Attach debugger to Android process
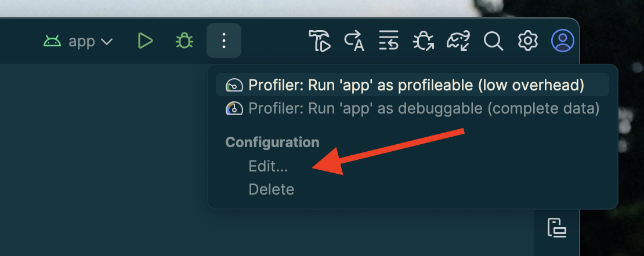The width and height of the screenshot is (644, 256). [424, 41]
